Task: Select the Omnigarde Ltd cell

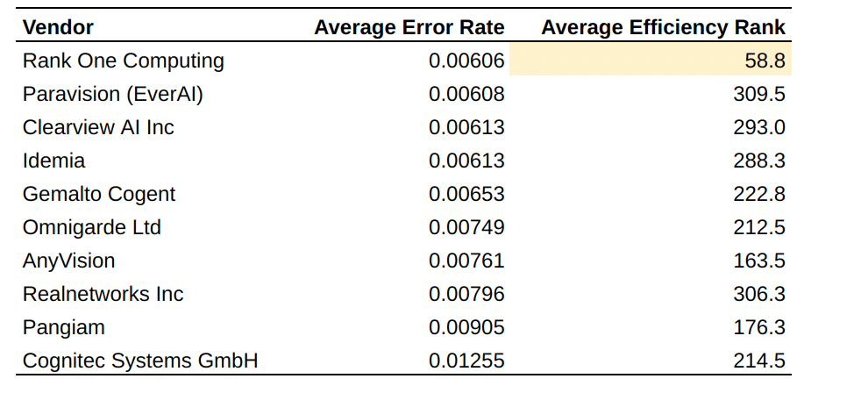Action: click(x=92, y=227)
